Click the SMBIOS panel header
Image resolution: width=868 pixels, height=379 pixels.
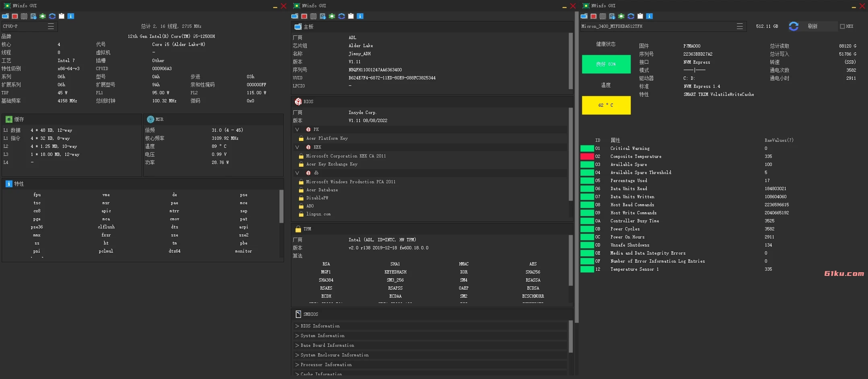coord(432,314)
